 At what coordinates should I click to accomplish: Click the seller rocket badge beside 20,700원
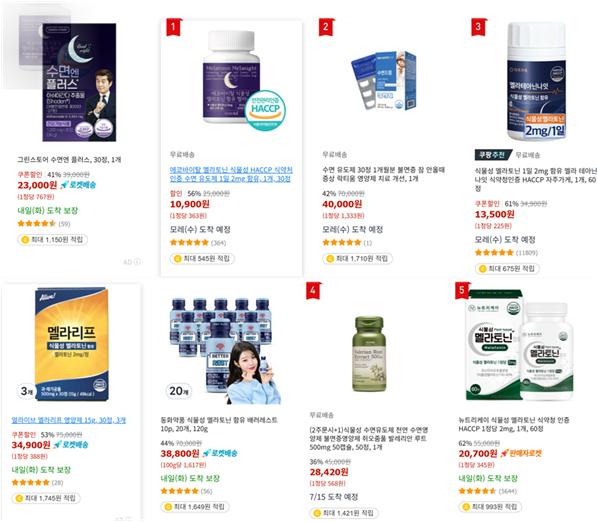point(520,453)
